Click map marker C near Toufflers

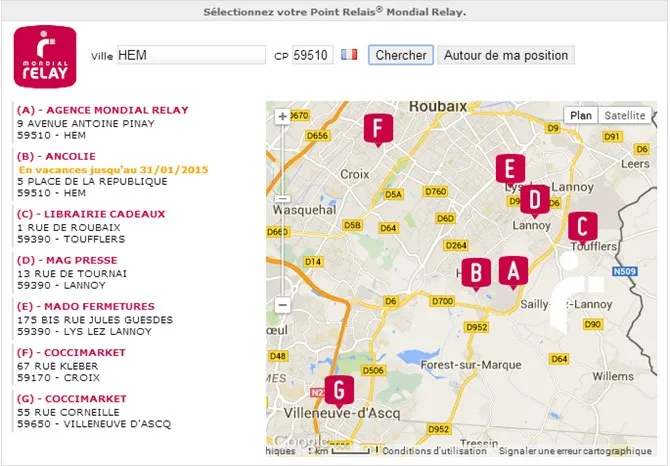(x=582, y=228)
